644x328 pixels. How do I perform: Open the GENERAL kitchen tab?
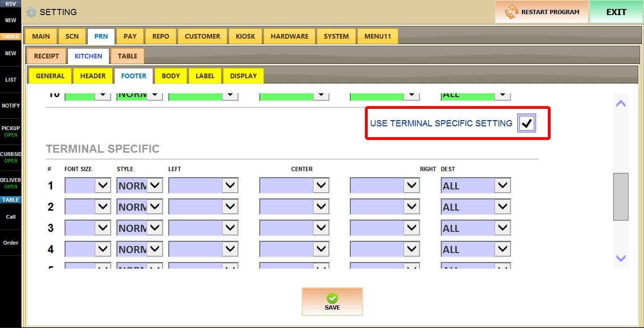coord(50,76)
